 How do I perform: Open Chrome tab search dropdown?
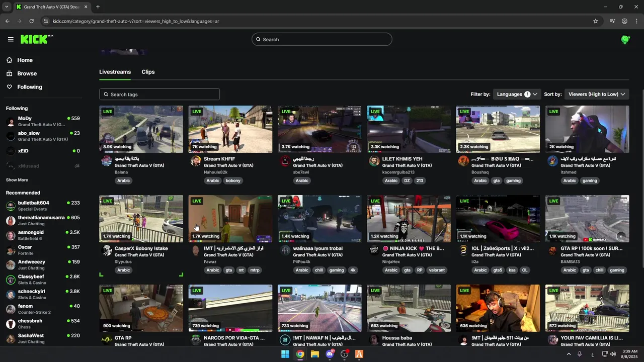[7, 7]
